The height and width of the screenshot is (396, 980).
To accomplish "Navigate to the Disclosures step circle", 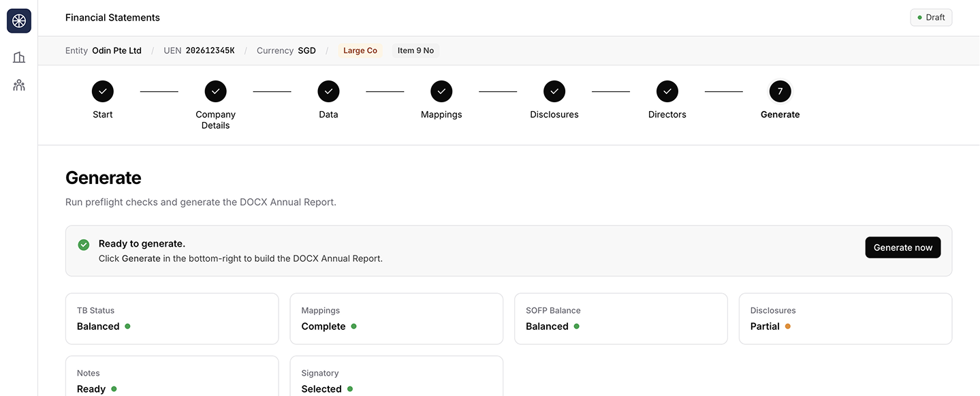I will point(554,91).
